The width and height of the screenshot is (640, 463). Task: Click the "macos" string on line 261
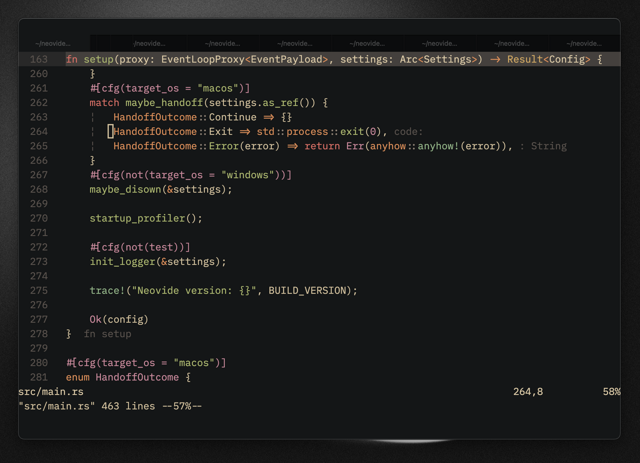[x=221, y=88]
